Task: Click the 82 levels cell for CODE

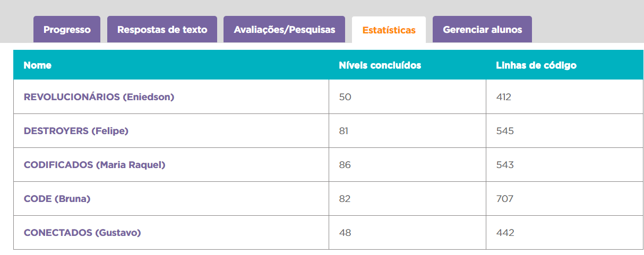Action: [x=345, y=199]
